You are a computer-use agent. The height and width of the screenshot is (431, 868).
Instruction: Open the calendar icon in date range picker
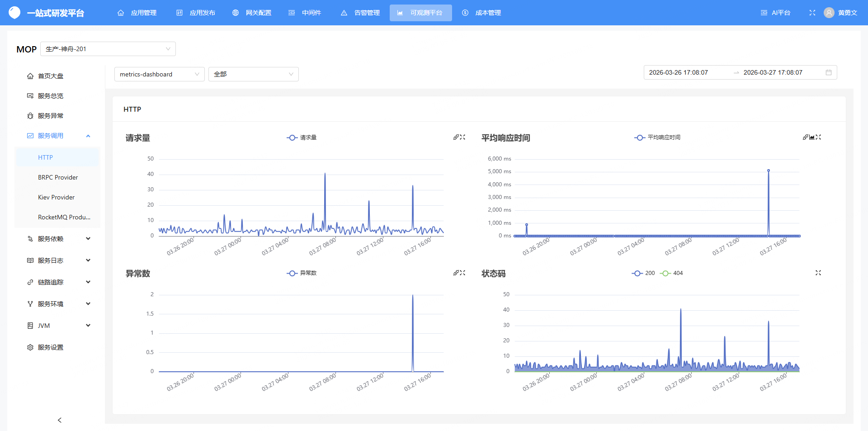coord(828,72)
